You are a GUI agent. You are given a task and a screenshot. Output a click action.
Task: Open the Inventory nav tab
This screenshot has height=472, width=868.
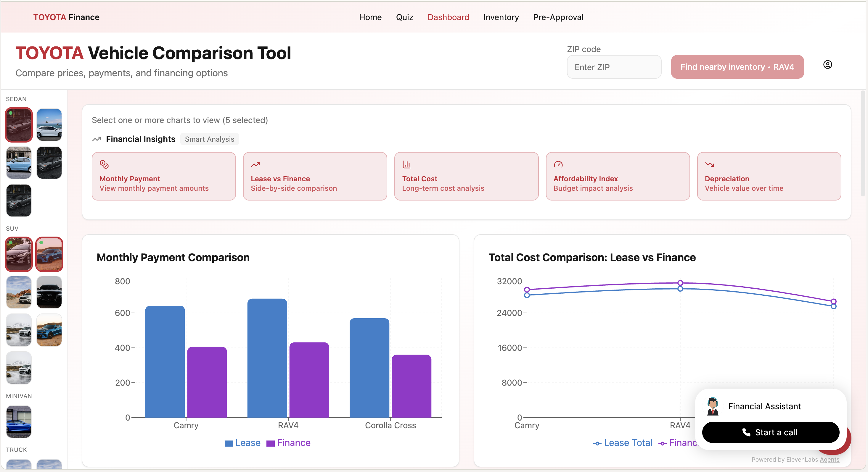click(x=501, y=17)
